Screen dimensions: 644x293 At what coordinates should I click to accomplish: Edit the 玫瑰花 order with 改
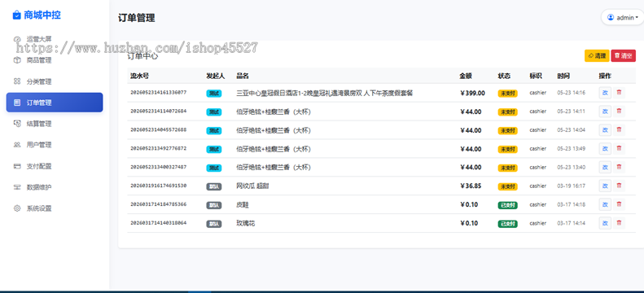pos(605,223)
